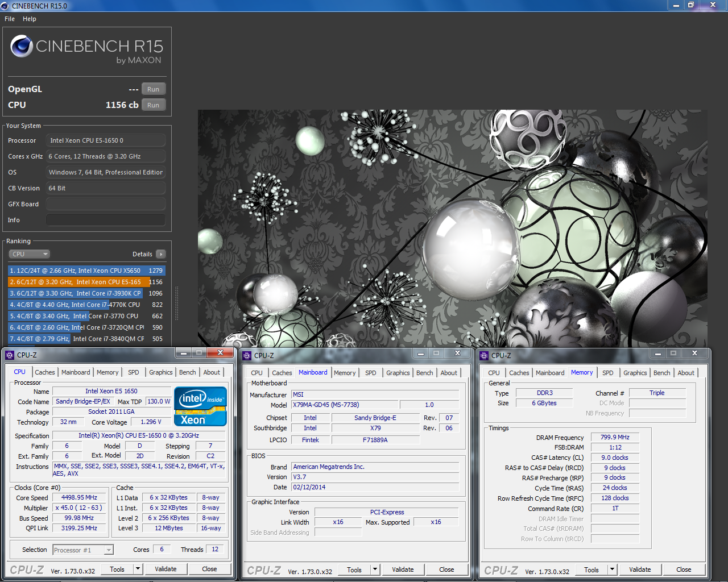Select ranking entry i7-3840QM score 505

pyautogui.click(x=86, y=339)
